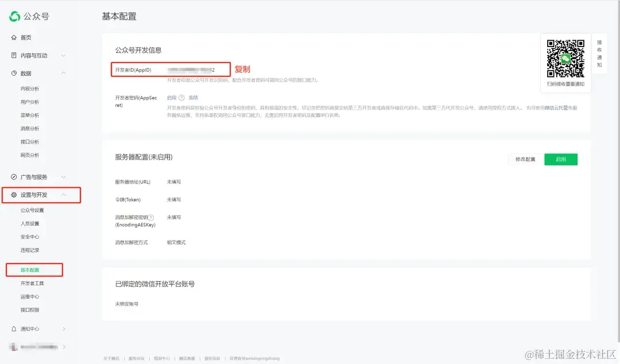
Task: Click the question-mark icon beside AppSecret 启用
Action: tap(181, 98)
